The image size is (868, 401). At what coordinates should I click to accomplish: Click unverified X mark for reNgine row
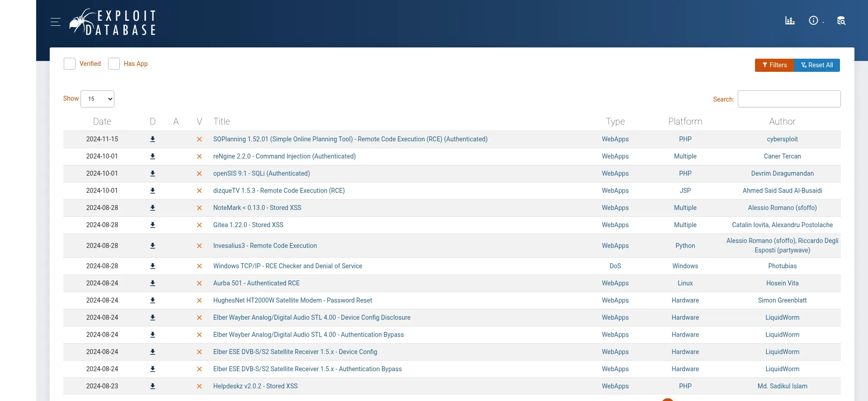199,157
